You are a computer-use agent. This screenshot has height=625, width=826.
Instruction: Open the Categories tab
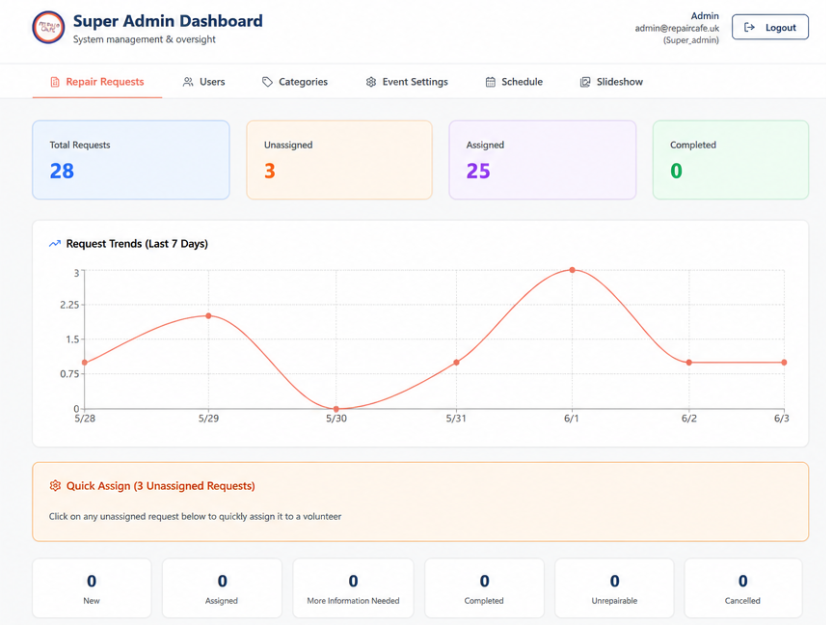click(295, 82)
